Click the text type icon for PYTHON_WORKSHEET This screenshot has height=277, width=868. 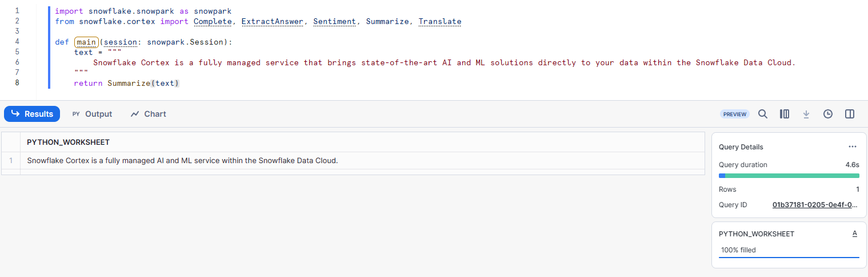point(854,234)
